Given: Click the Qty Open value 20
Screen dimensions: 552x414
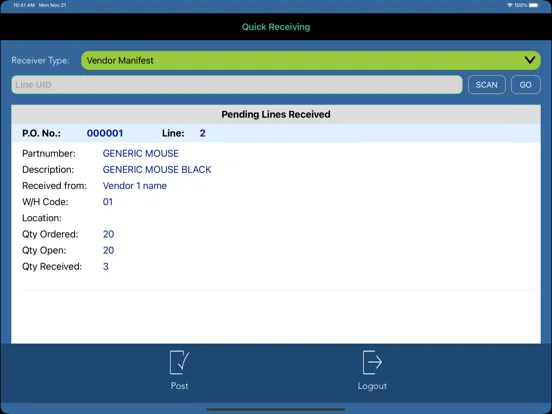Looking at the screenshot, I should point(108,250).
